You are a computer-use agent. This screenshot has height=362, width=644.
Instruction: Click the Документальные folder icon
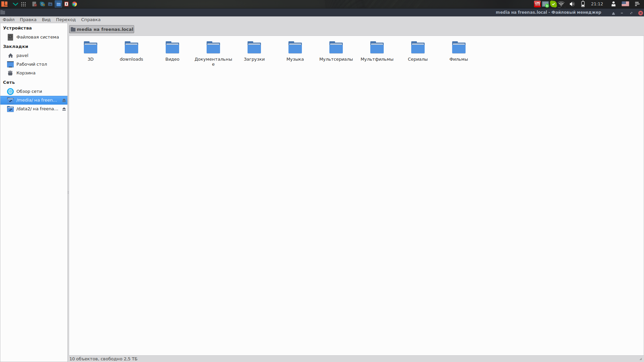[213, 48]
